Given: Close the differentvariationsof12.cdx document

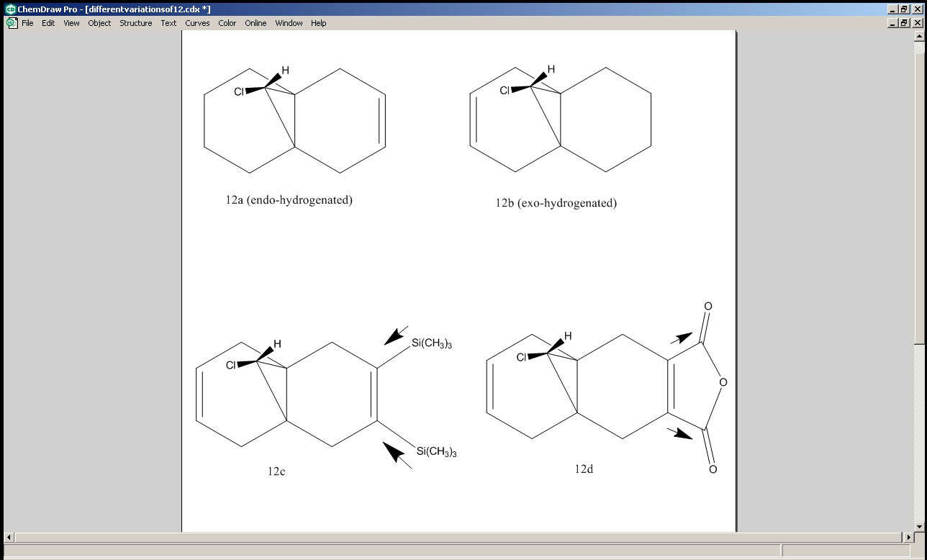Looking at the screenshot, I should (x=917, y=23).
